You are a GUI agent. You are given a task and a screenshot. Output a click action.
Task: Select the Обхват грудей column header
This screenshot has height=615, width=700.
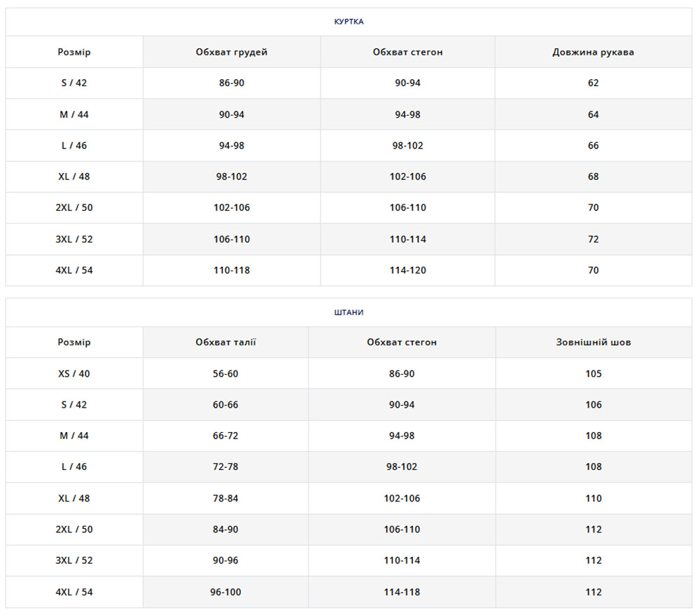coord(232,53)
